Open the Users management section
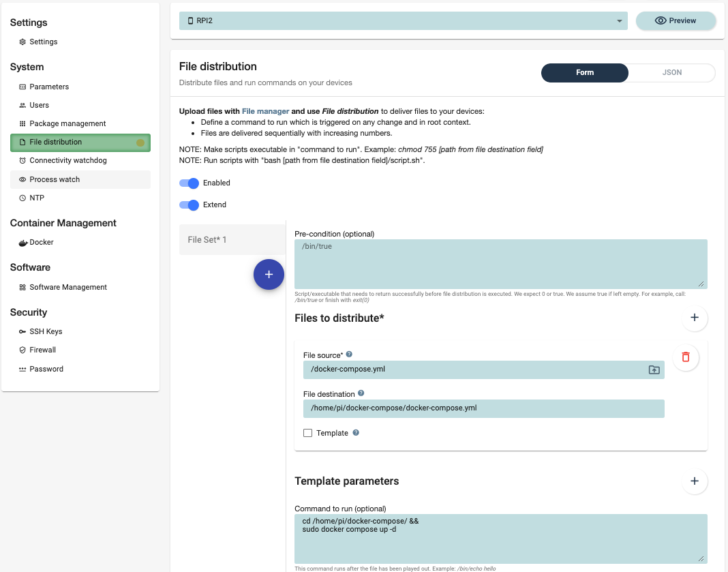Image resolution: width=728 pixels, height=572 pixels. (x=38, y=105)
